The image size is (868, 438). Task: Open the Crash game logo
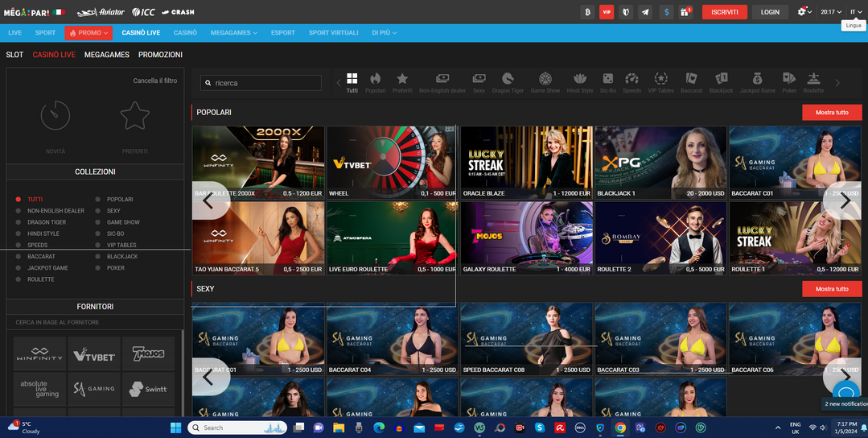[x=178, y=11]
